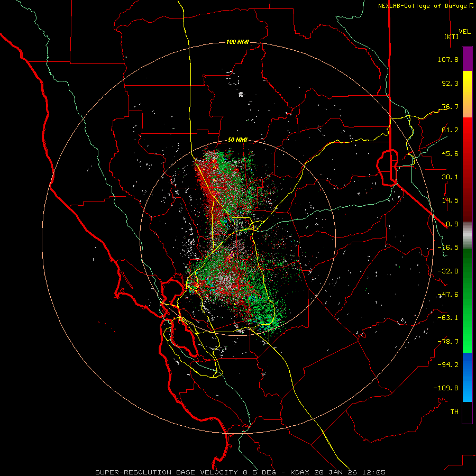Image resolution: width=476 pixels, height=476 pixels.
Task: Click the -32.0 velocity scale value
Action: (x=448, y=271)
